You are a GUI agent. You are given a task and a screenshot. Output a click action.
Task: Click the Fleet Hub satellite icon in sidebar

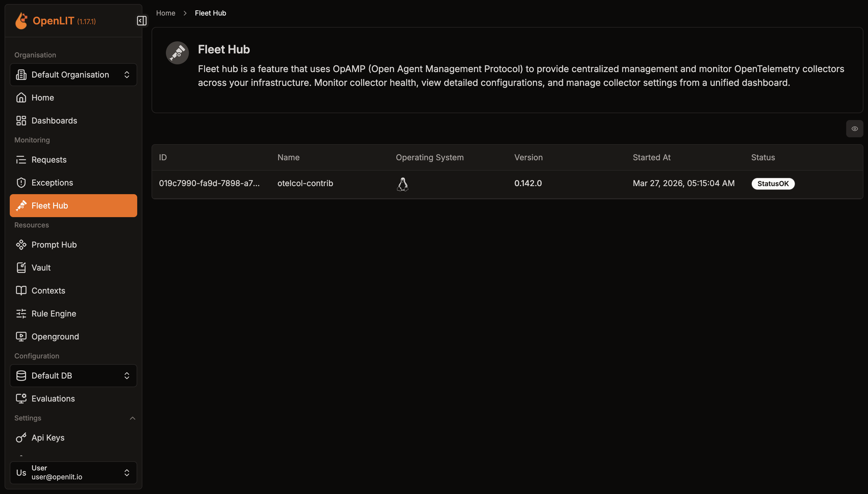(x=21, y=206)
